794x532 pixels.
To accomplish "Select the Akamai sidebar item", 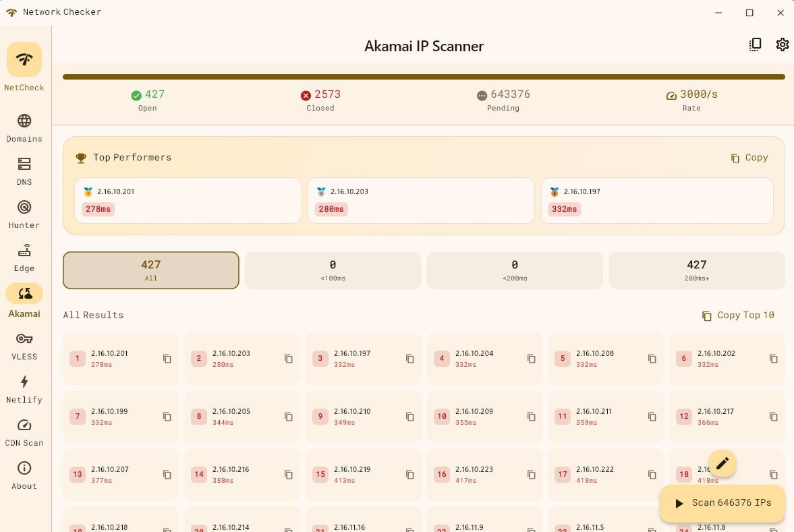I will (x=24, y=301).
